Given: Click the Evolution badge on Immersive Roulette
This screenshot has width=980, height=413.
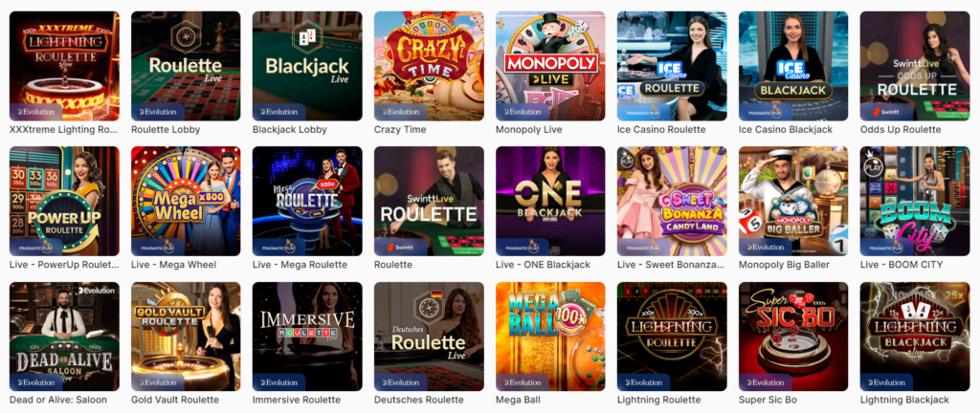Looking at the screenshot, I should (278, 382).
